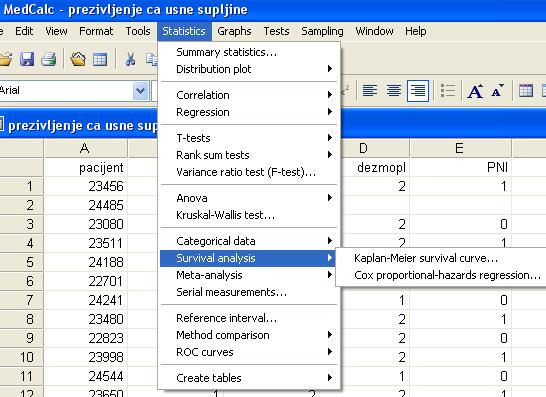Open the View menu
Image resolution: width=546 pixels, height=397 pixels.
(56, 31)
